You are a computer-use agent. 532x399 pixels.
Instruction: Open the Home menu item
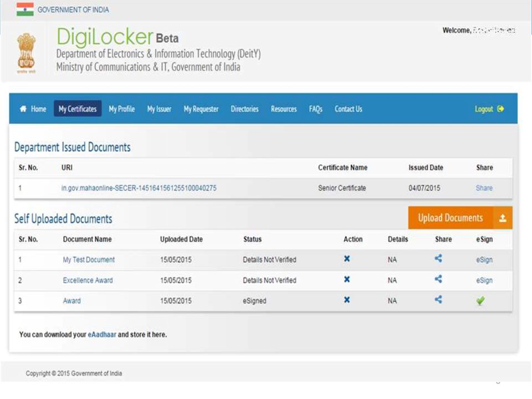point(38,109)
